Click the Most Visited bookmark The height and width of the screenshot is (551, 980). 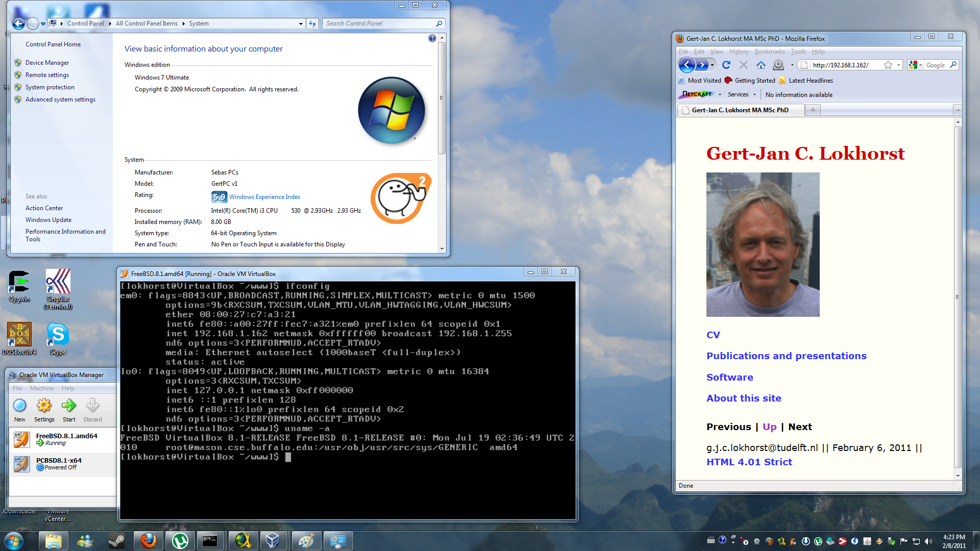pyautogui.click(x=699, y=81)
